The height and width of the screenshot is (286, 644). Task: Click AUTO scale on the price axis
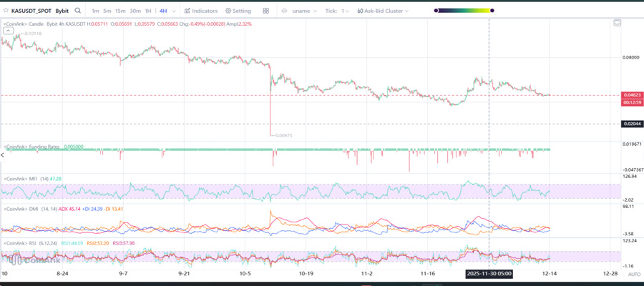pyautogui.click(x=633, y=275)
